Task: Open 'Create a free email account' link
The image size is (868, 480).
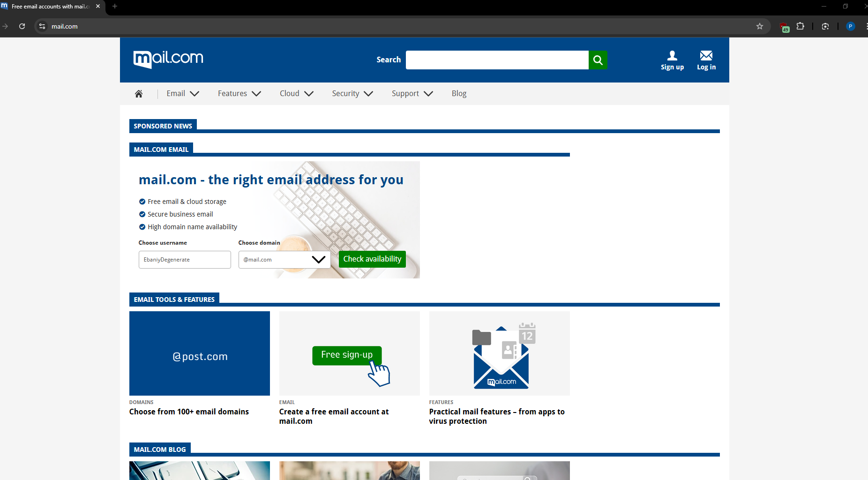Action: [x=334, y=416]
